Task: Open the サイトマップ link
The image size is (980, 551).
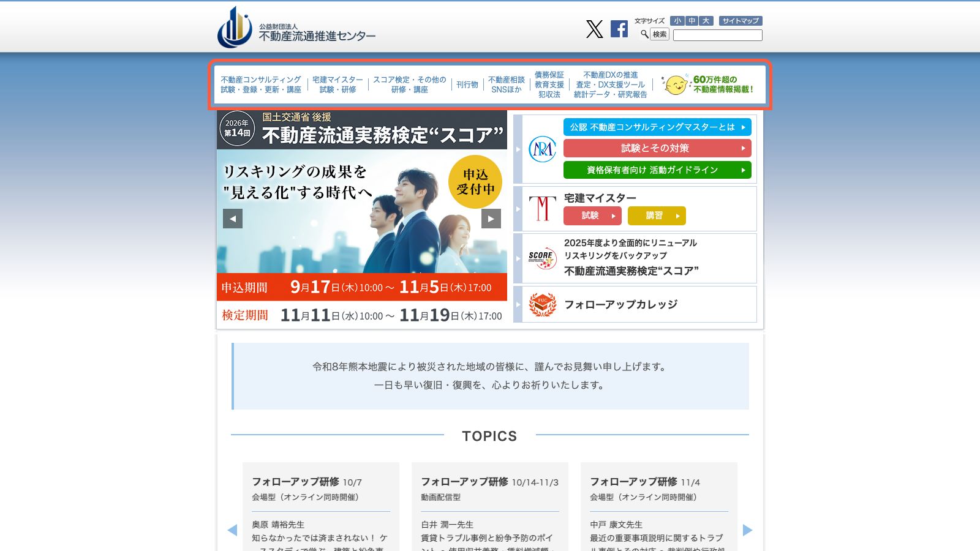Action: click(741, 21)
